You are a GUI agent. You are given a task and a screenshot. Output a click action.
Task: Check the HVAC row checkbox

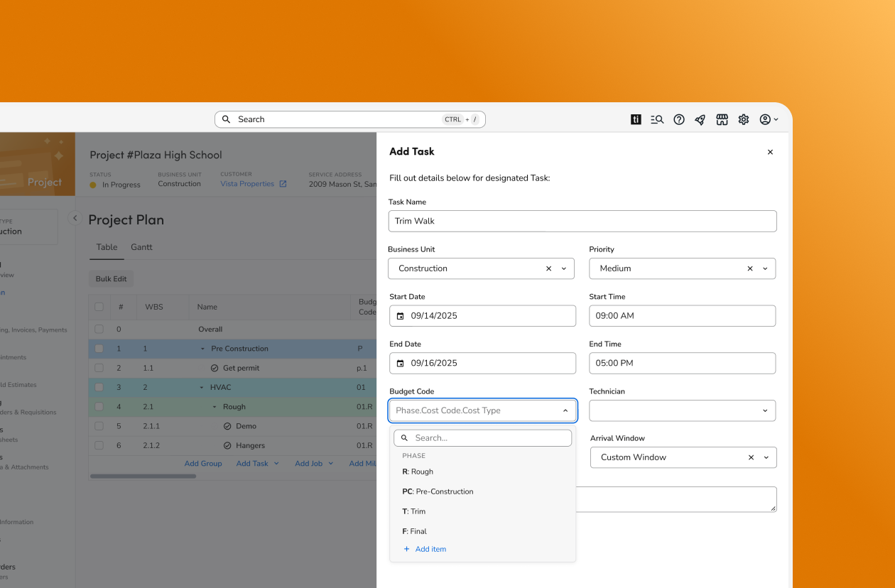[x=99, y=387]
